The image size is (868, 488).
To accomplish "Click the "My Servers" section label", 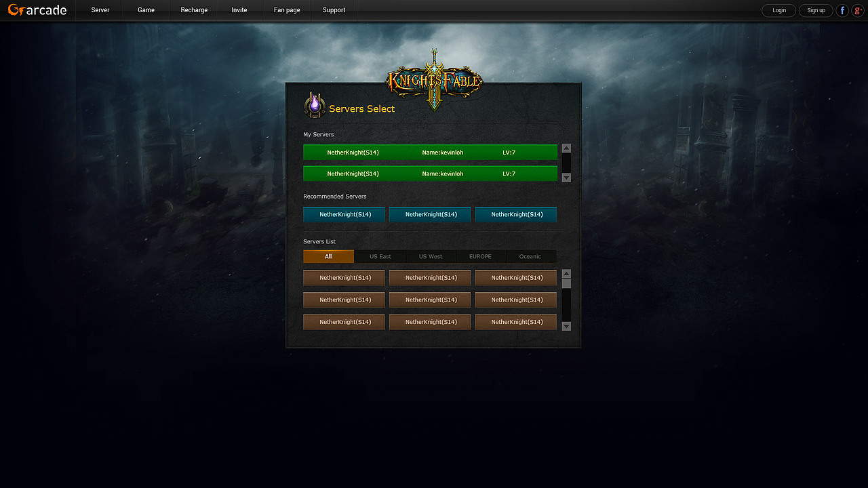I will click(x=319, y=134).
